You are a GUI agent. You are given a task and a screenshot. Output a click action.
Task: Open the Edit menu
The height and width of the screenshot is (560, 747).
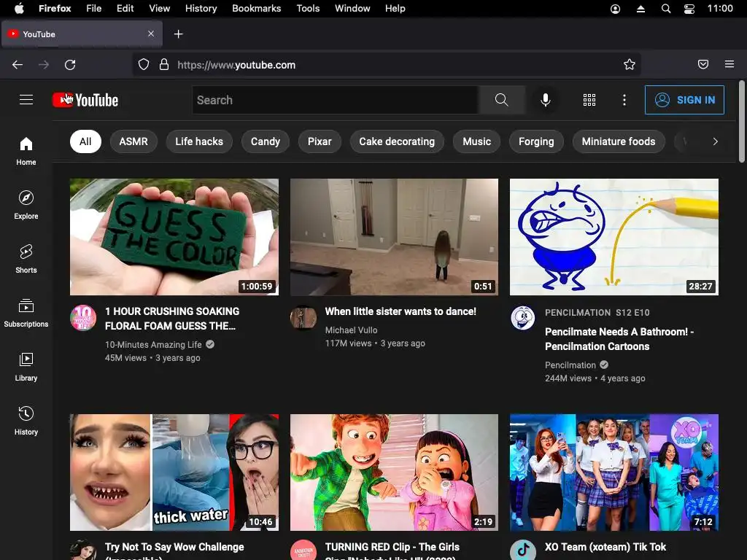(125, 9)
